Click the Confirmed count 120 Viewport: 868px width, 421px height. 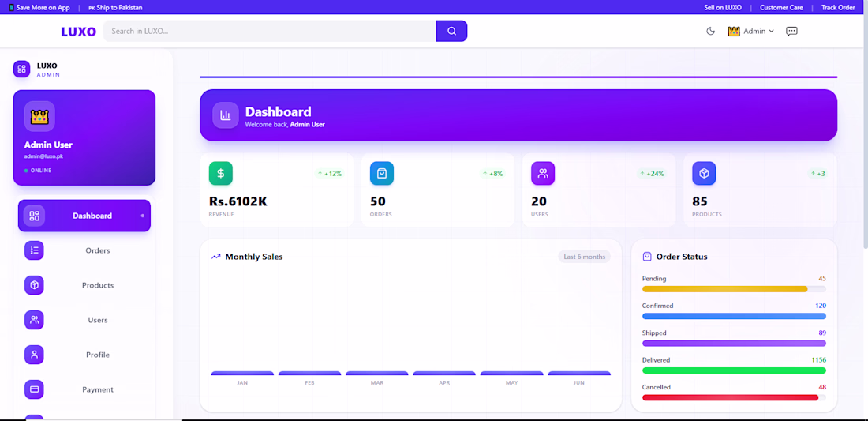point(821,306)
